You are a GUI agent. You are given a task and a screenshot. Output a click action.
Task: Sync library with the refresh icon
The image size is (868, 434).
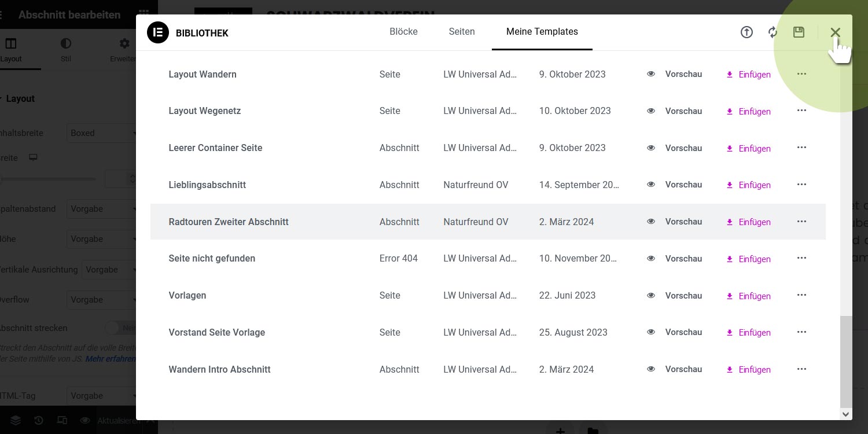tap(773, 32)
